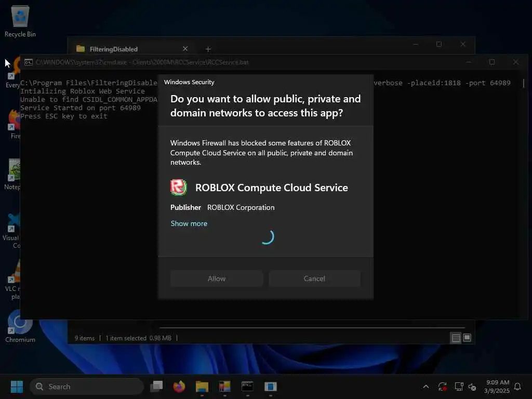
Task: Add a new tab in File Explorer
Action: [208, 49]
